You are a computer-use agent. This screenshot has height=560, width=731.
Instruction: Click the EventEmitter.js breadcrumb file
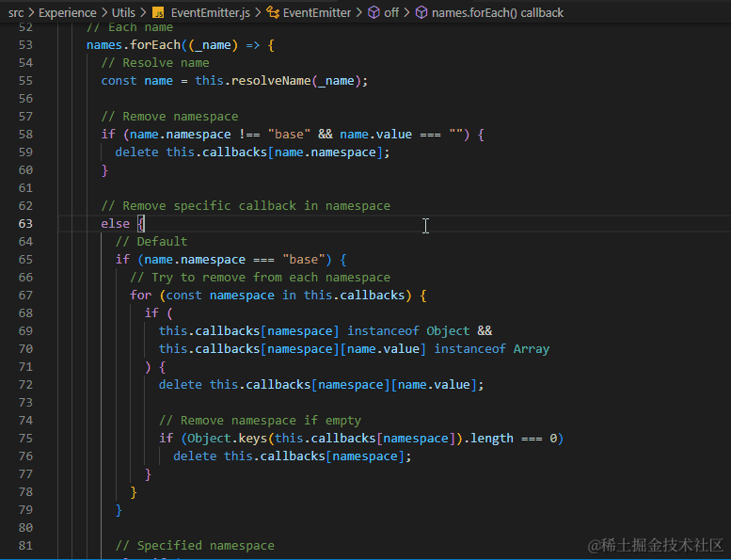pos(210,12)
